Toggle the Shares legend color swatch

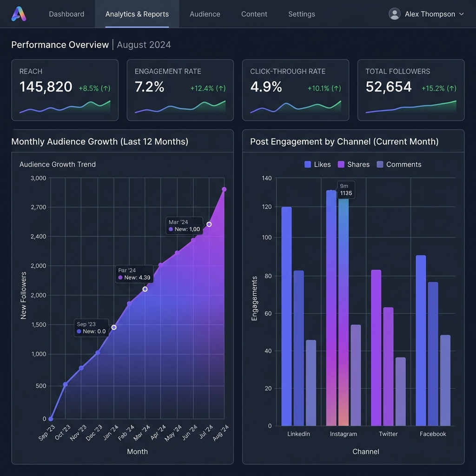341,164
